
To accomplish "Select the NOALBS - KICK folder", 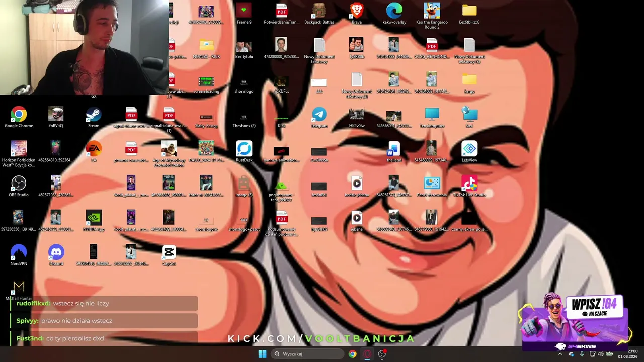I will click(206, 49).
